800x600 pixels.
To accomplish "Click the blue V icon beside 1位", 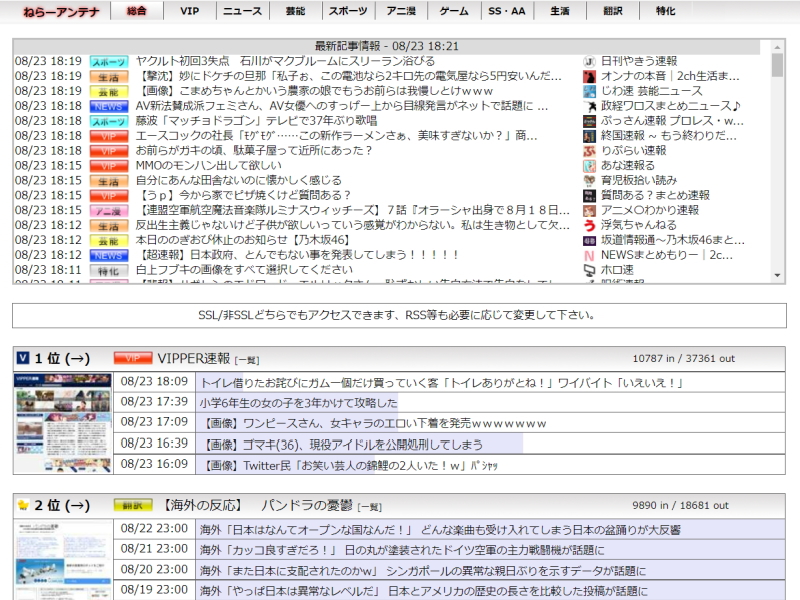I will pyautogui.click(x=22, y=358).
